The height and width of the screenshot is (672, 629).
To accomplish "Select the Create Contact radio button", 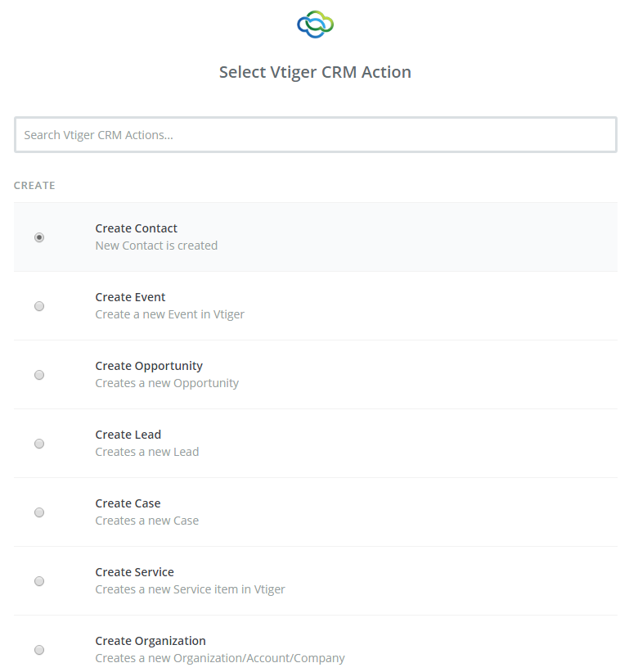I will point(39,237).
